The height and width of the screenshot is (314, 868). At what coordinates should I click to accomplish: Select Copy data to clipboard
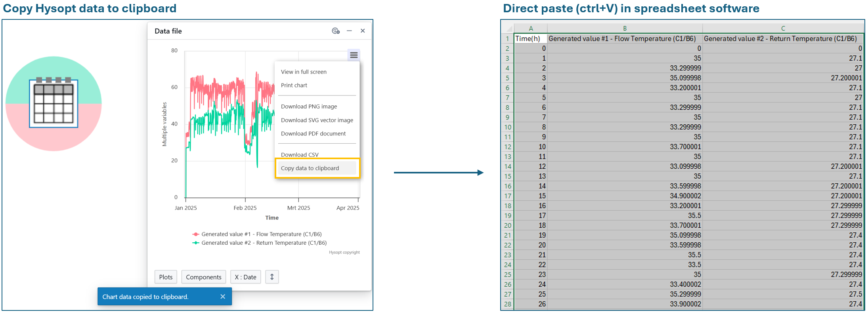coord(310,168)
